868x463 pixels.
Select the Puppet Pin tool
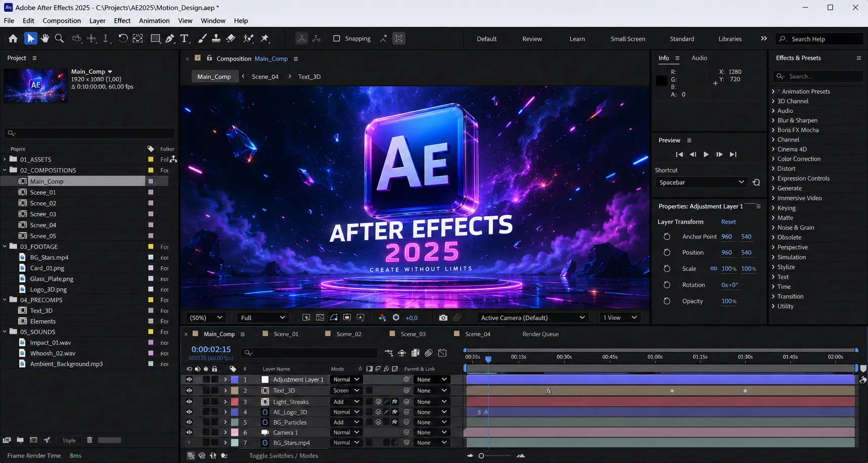tap(265, 38)
